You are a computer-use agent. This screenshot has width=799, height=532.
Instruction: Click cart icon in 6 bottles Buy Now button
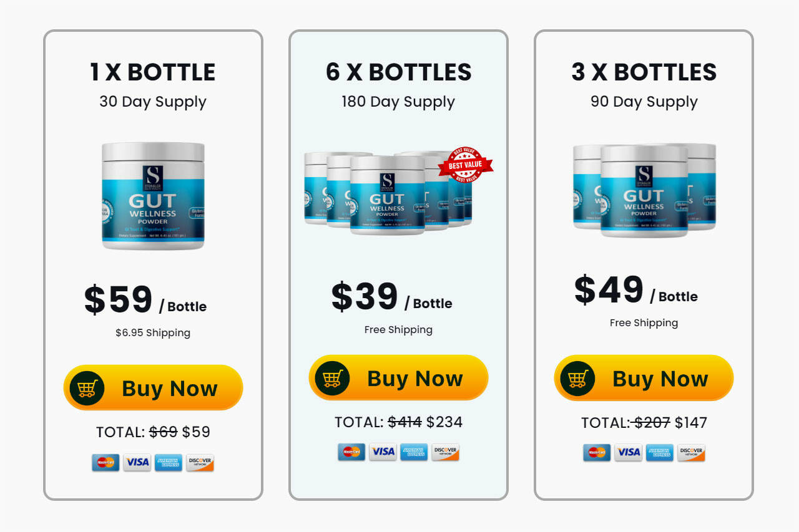pos(332,378)
